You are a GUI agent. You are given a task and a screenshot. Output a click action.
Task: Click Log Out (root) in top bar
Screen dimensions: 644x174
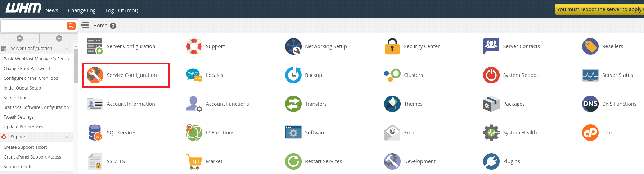pos(122,10)
